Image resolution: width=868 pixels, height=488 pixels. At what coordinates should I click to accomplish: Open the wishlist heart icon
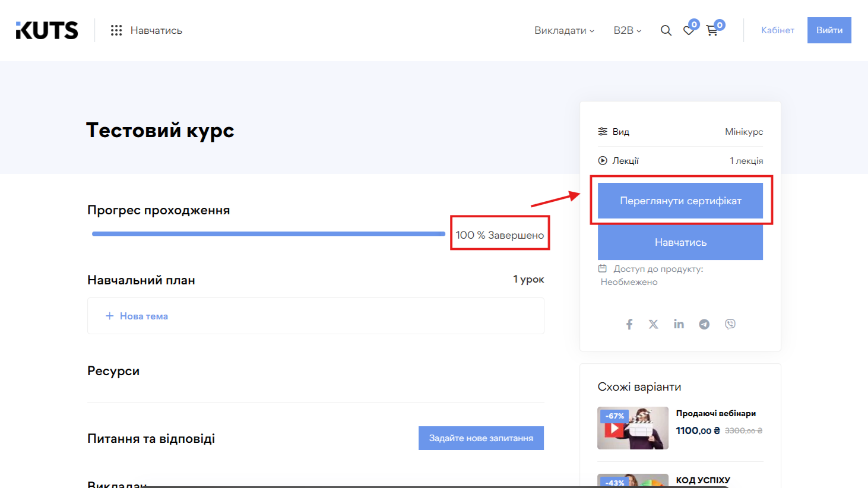click(689, 30)
